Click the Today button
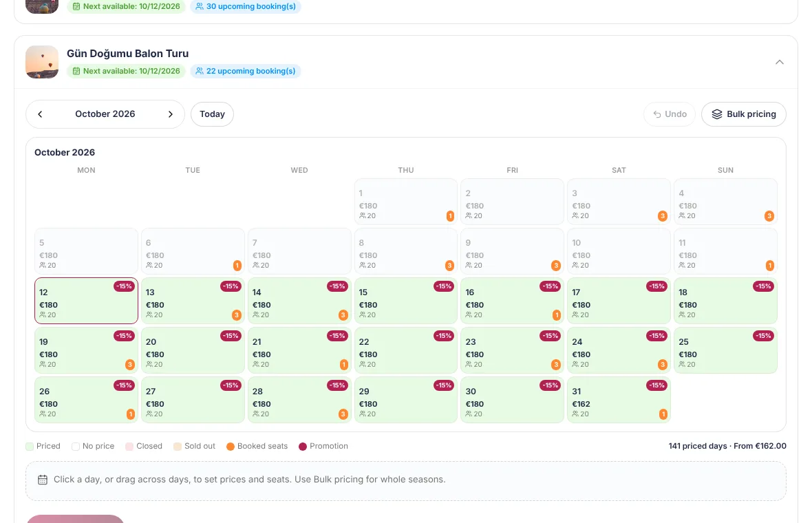812x523 pixels. [x=213, y=114]
